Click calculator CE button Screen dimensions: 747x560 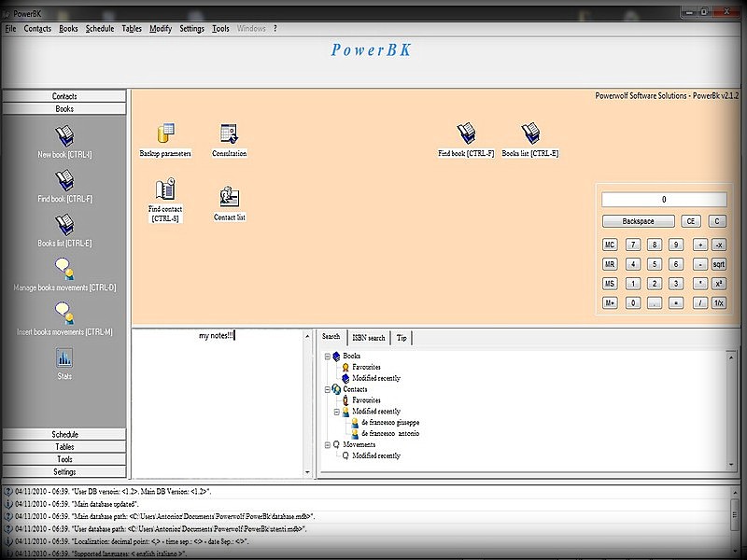pos(691,221)
